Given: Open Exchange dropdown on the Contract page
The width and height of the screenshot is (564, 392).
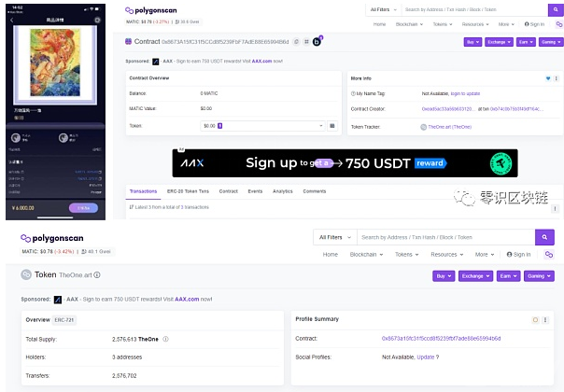Looking at the screenshot, I should (500, 42).
